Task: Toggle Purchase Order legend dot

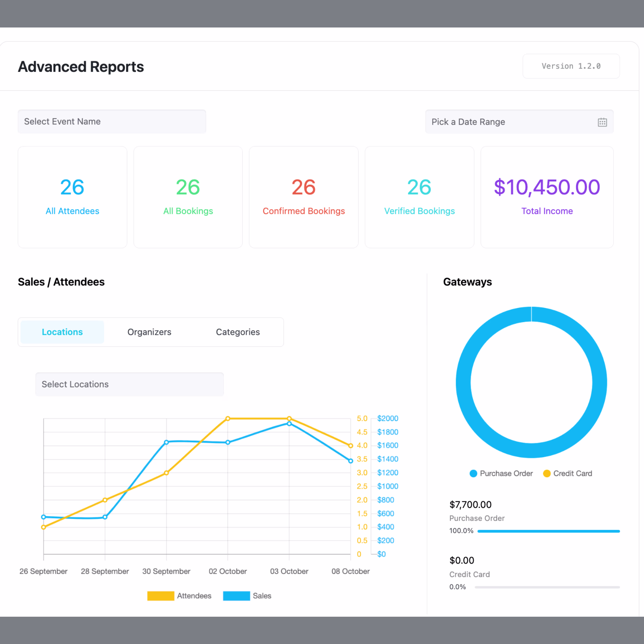Action: coord(473,473)
